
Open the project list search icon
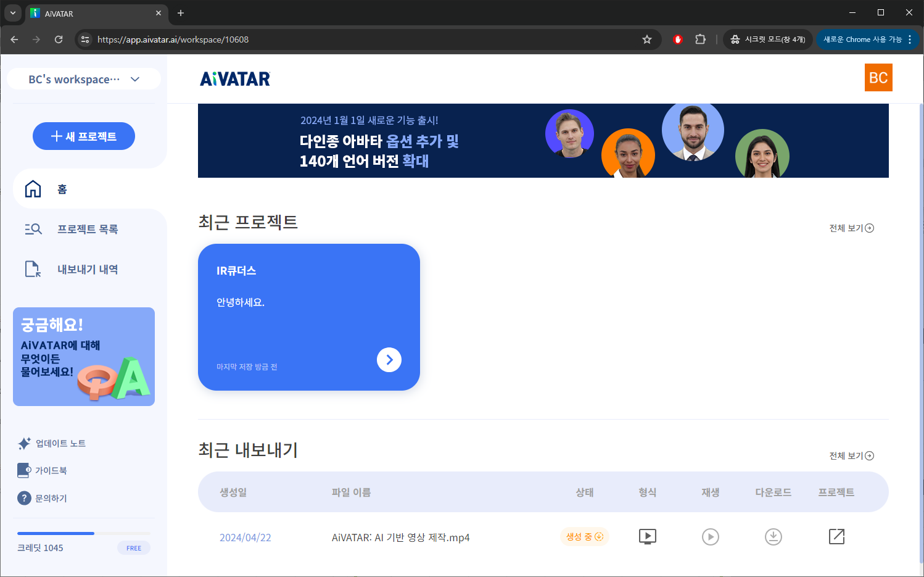[33, 229]
